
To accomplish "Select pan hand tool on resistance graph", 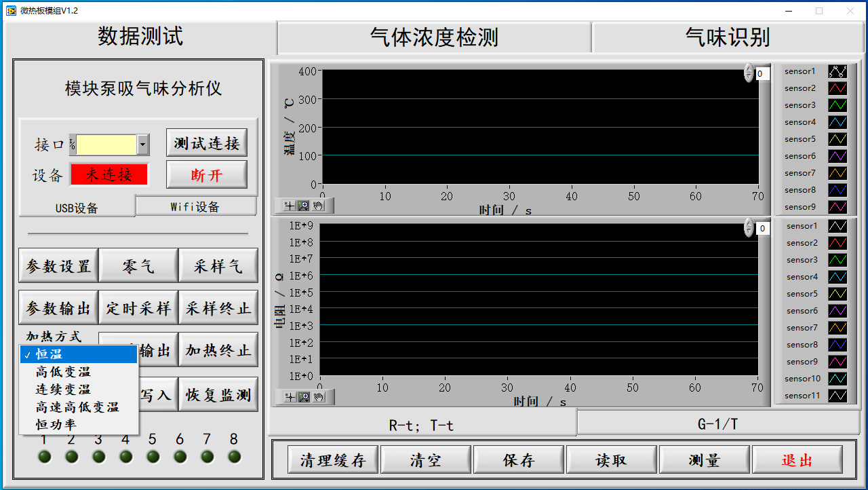I will pos(319,397).
